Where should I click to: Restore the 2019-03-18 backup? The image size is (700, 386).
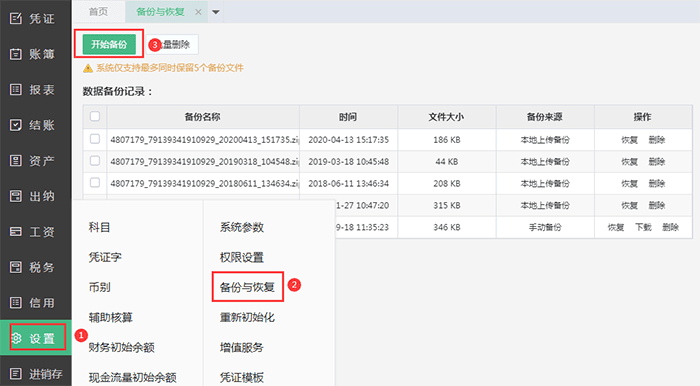(629, 162)
